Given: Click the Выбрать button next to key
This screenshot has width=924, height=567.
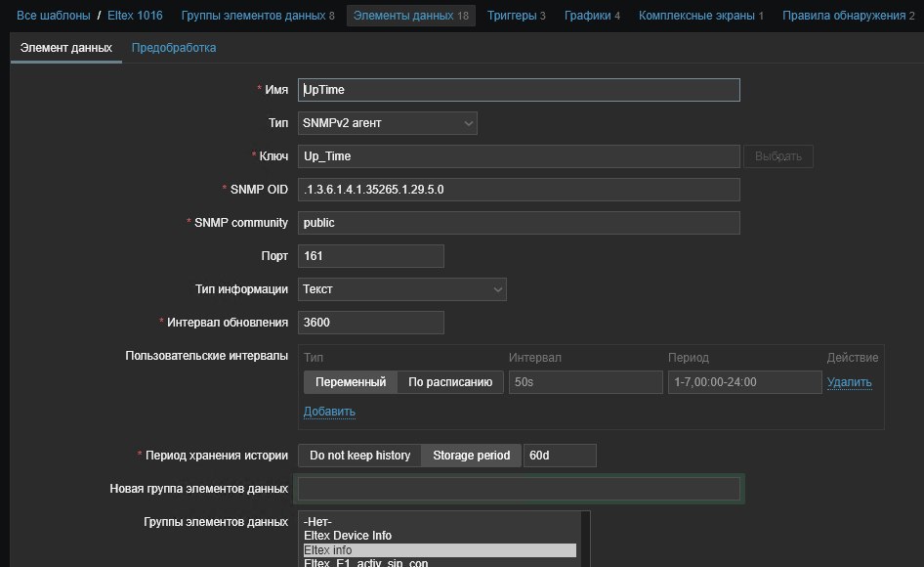Looking at the screenshot, I should [777, 156].
